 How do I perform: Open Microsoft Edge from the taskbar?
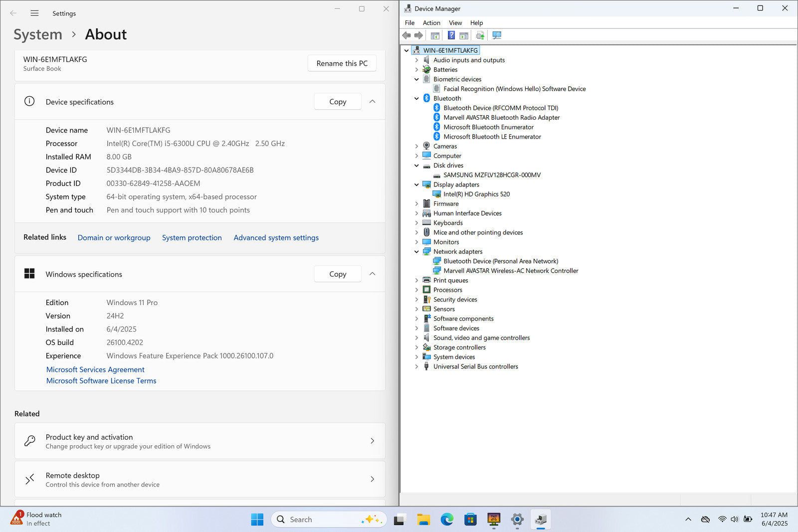447,520
